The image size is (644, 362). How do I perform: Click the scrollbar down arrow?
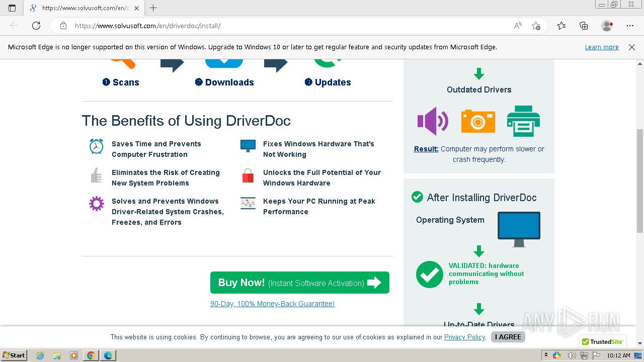click(640, 343)
